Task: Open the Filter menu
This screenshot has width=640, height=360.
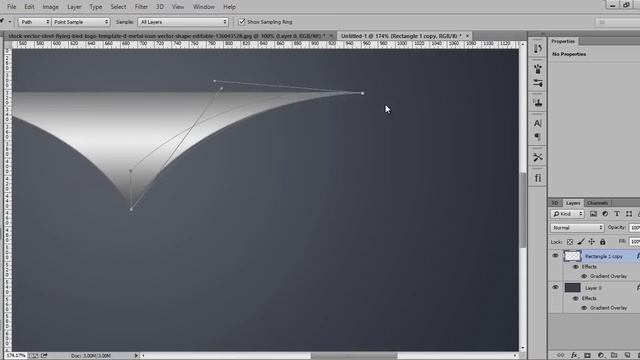Action: (141, 7)
